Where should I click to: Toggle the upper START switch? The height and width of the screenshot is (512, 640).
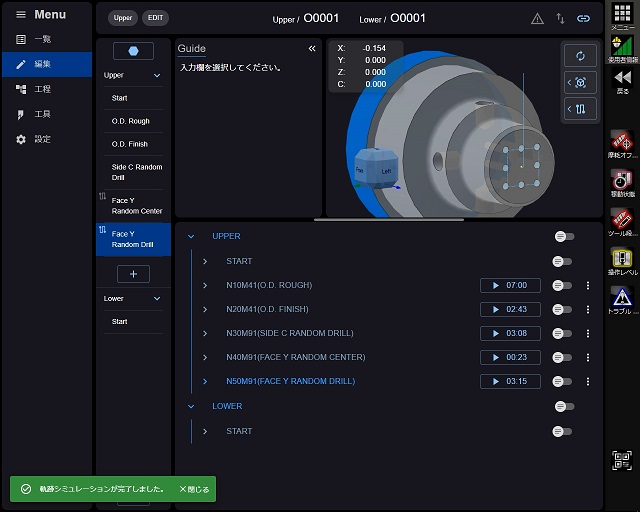coord(562,261)
